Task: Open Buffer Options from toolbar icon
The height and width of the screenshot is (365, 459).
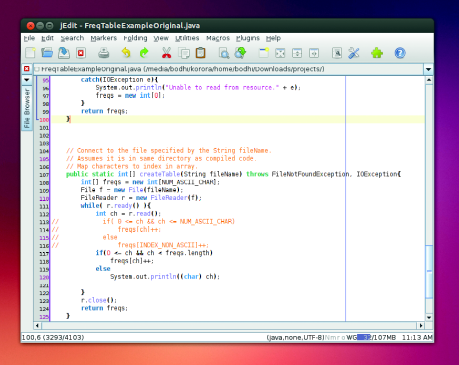Action: pyautogui.click(x=337, y=53)
